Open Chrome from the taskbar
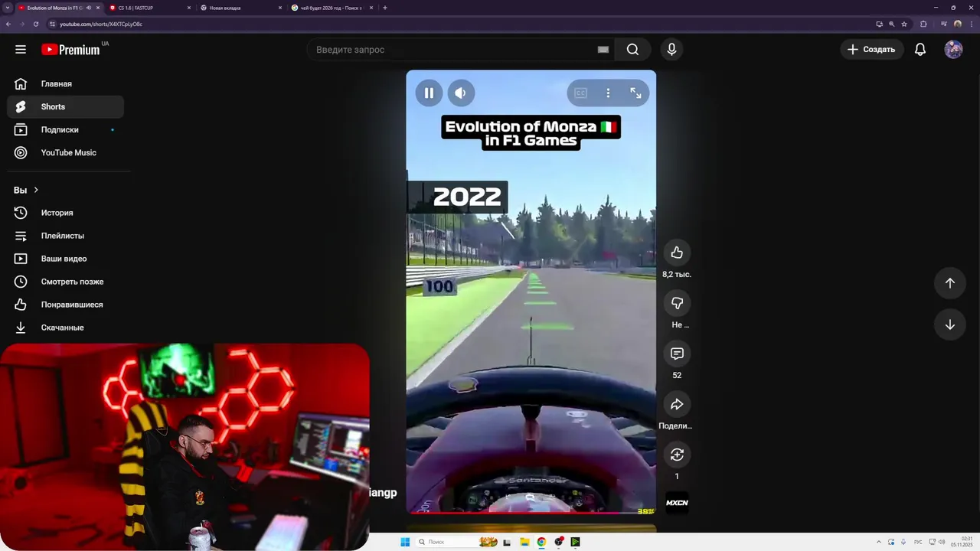 click(x=541, y=542)
